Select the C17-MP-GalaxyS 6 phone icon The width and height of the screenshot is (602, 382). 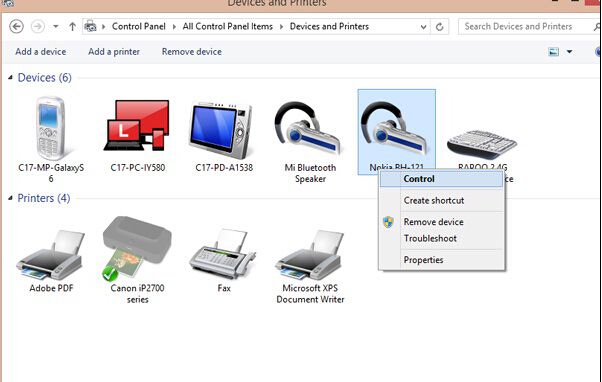tap(50, 128)
